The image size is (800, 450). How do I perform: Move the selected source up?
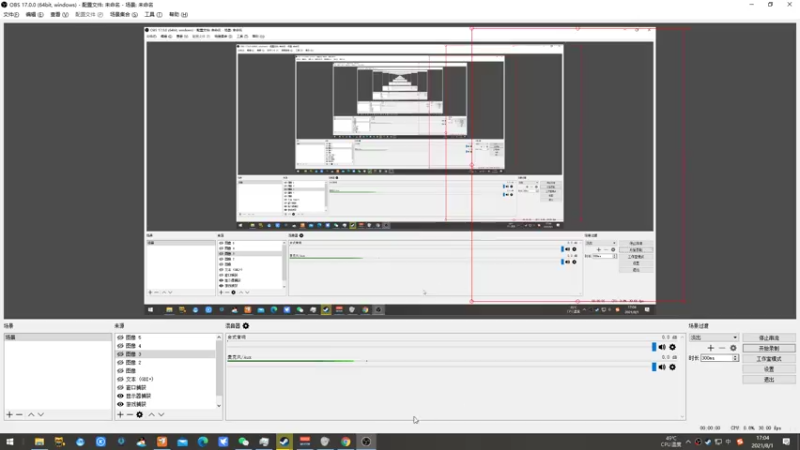point(152,415)
